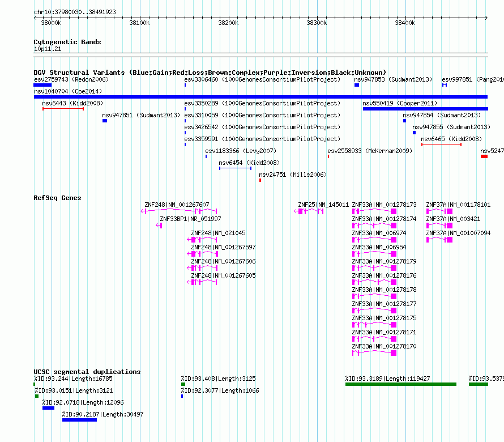Image resolution: width=504 pixels, height=442 pixels.
Task: Select the %ID:93.0151|Length:3121 duplication label
Action: coord(74,390)
